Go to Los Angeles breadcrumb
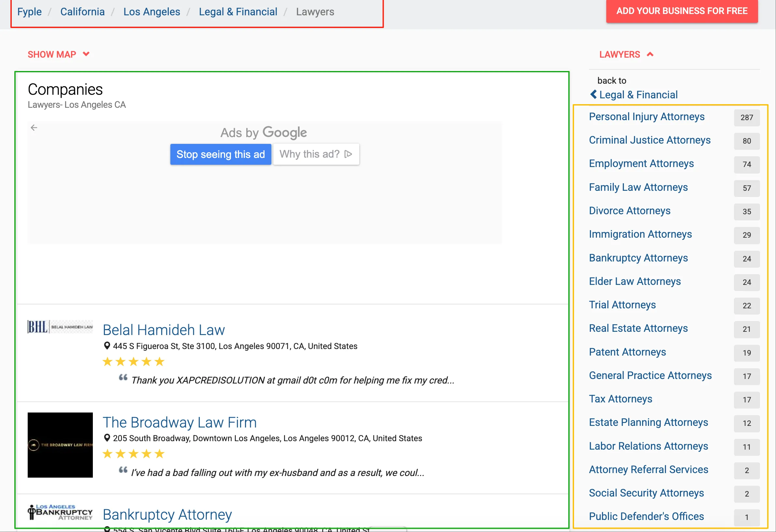Viewport: 776px width, 532px height. pyautogui.click(x=151, y=12)
